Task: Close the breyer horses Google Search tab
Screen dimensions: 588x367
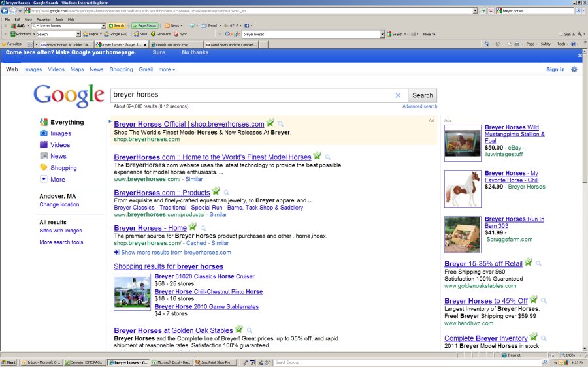Action: point(145,44)
